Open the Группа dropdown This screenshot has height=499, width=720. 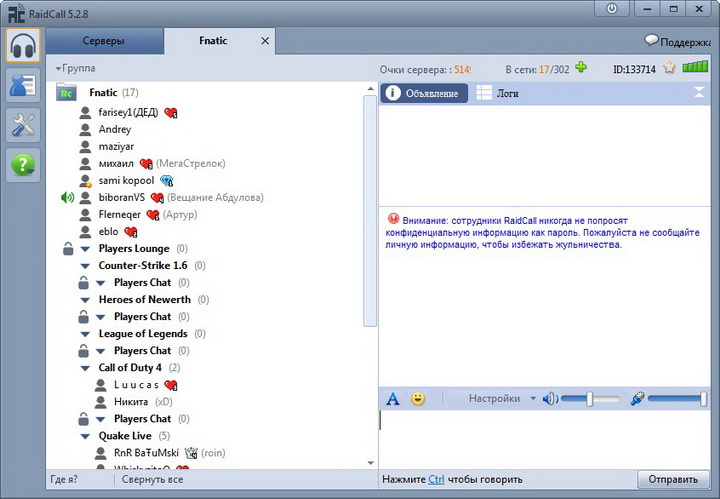[75, 68]
